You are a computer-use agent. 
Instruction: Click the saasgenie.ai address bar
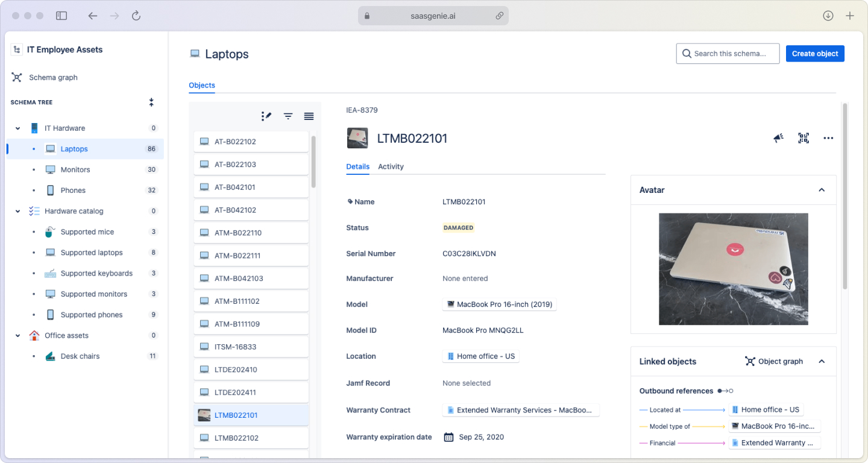433,16
